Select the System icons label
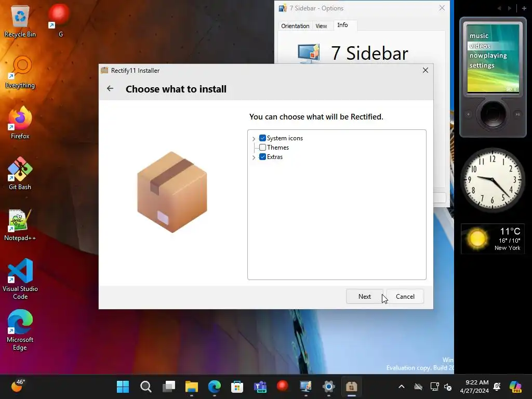Viewport: 532px width, 399px height. [x=285, y=138]
